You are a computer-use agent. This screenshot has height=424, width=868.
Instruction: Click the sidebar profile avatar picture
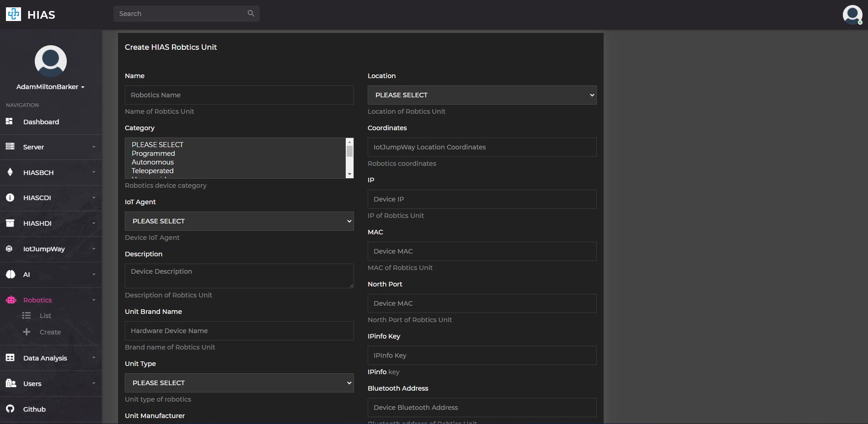click(x=51, y=61)
